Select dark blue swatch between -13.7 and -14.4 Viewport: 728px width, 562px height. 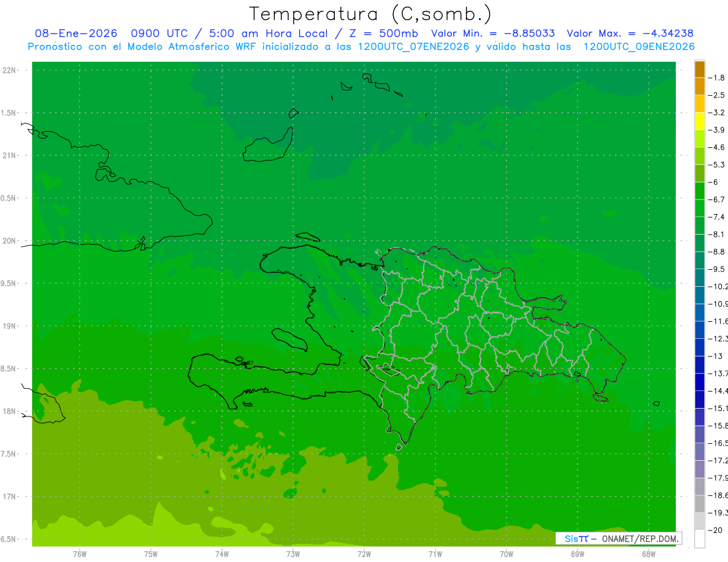[699, 382]
